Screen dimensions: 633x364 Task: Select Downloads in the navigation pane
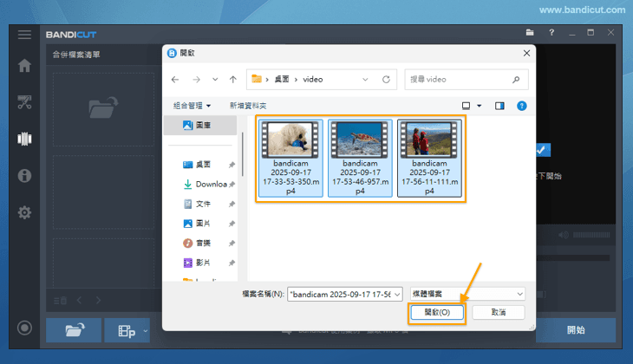pyautogui.click(x=209, y=184)
